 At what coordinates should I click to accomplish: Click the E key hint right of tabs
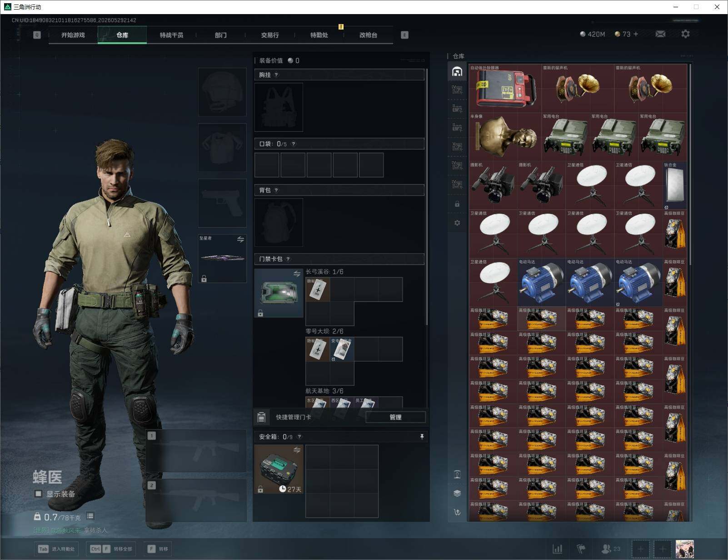click(x=404, y=35)
